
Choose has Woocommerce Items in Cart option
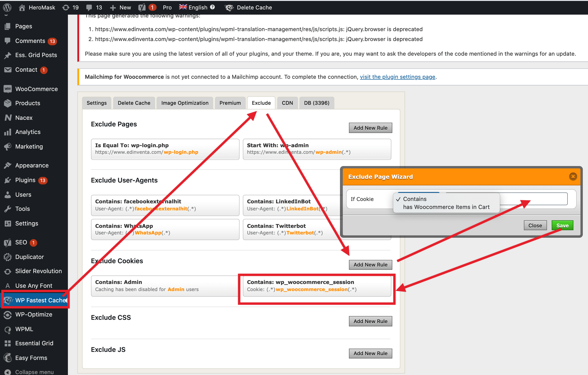point(446,207)
